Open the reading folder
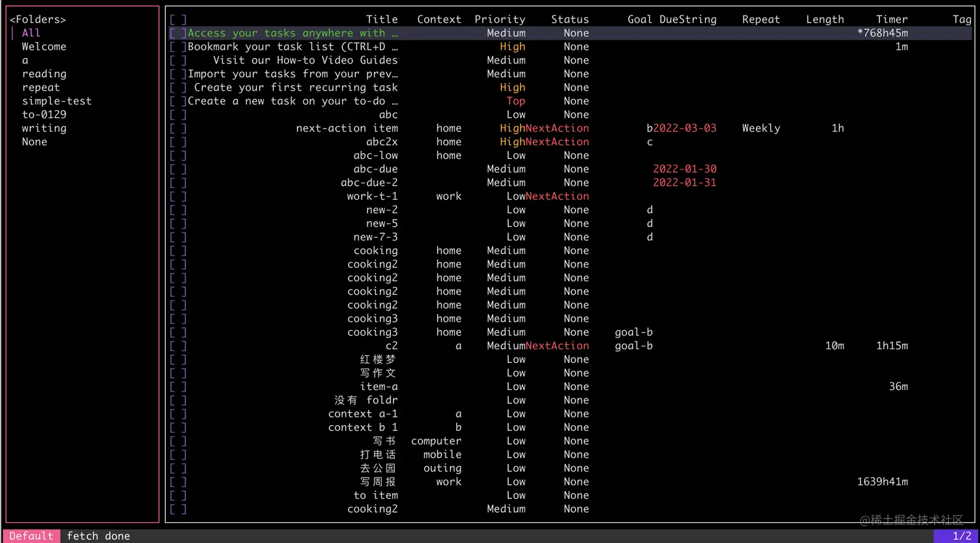 (x=44, y=74)
